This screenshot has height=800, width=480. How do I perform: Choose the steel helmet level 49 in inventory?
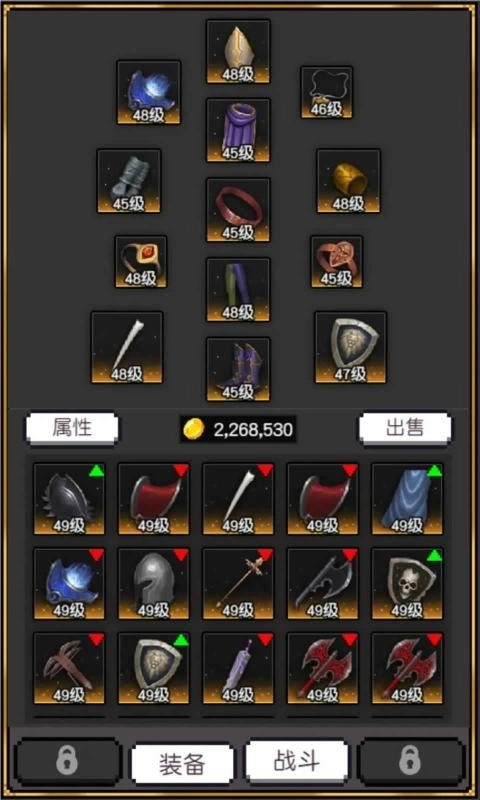coord(154,584)
